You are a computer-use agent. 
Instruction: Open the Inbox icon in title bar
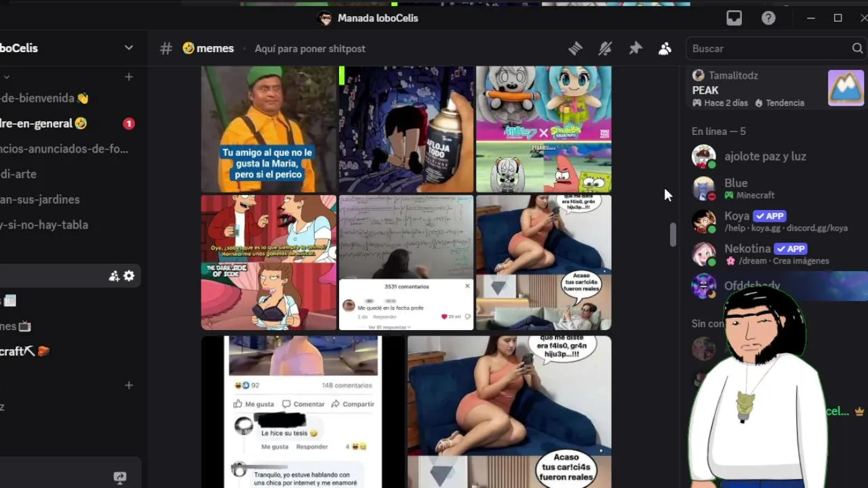coord(734,18)
